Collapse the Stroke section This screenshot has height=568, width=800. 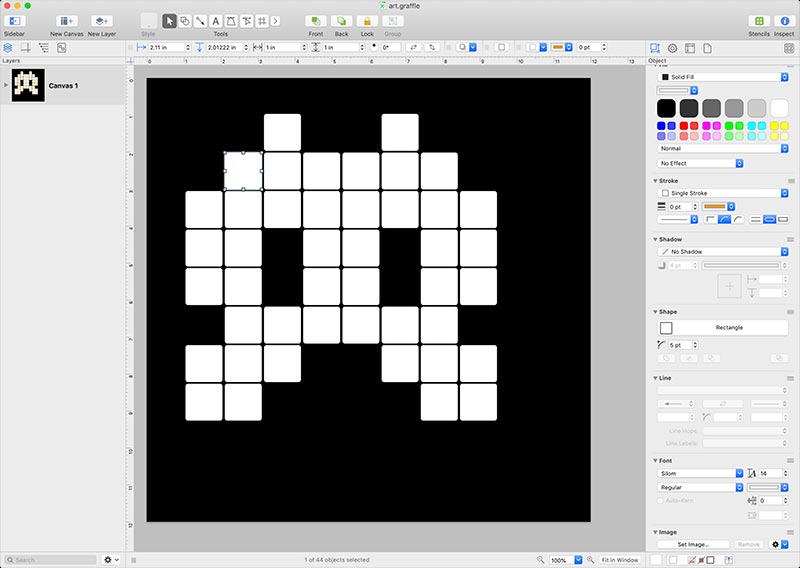[655, 181]
